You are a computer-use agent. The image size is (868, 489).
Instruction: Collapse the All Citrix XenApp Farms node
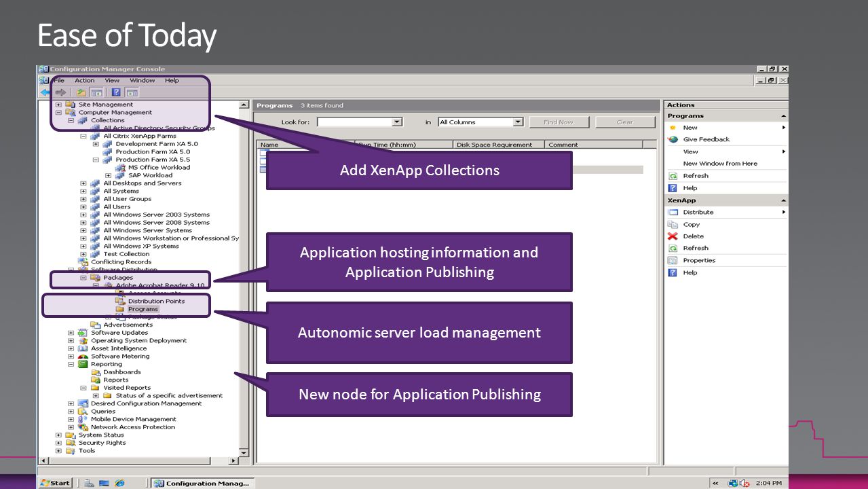click(83, 136)
